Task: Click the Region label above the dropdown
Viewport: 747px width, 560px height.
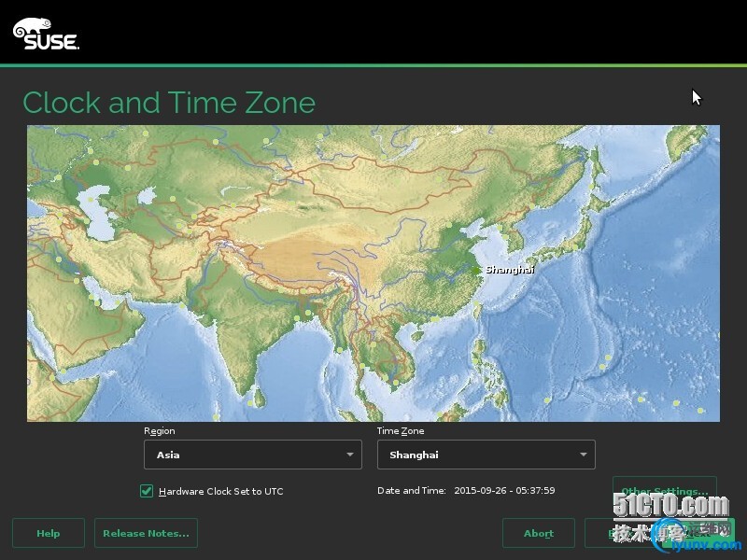Action: pyautogui.click(x=160, y=431)
